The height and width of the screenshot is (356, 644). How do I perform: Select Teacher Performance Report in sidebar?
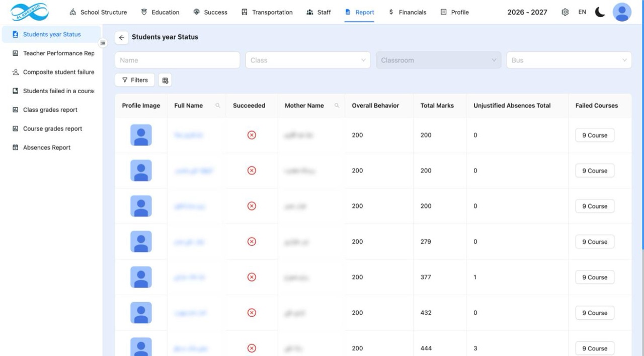pyautogui.click(x=52, y=53)
